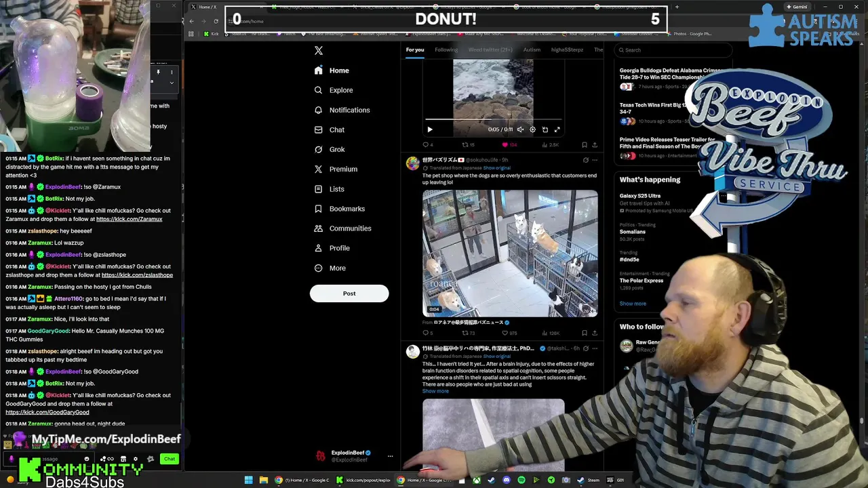Open kick.com/zslasthope link in chat
This screenshot has width=868, height=488.
137,275
